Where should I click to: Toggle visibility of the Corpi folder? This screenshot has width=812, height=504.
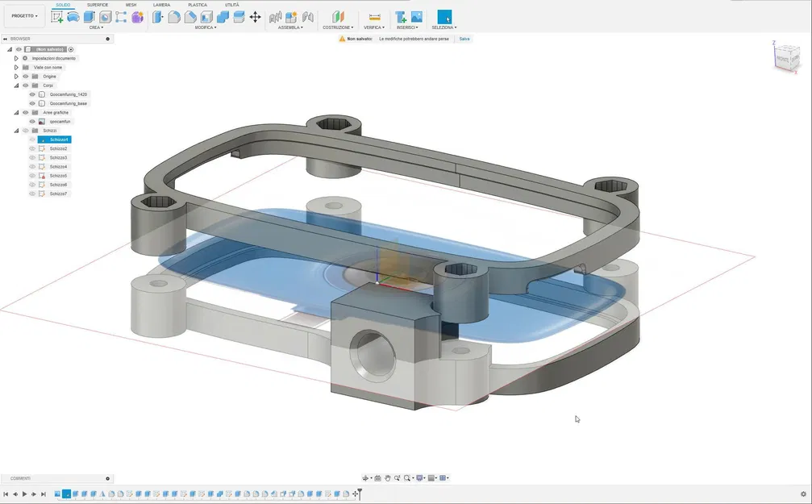pos(25,85)
